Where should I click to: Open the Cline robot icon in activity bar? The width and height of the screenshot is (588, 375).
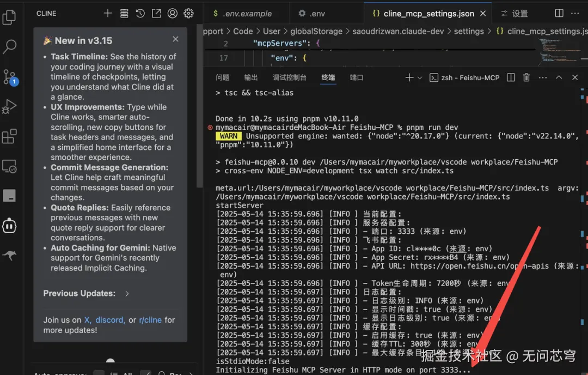tap(9, 226)
